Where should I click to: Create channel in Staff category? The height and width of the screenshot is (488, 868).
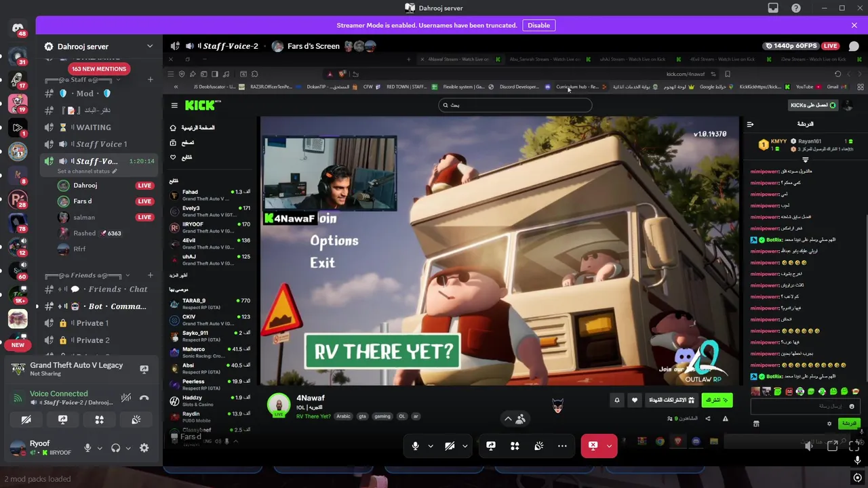151,79
